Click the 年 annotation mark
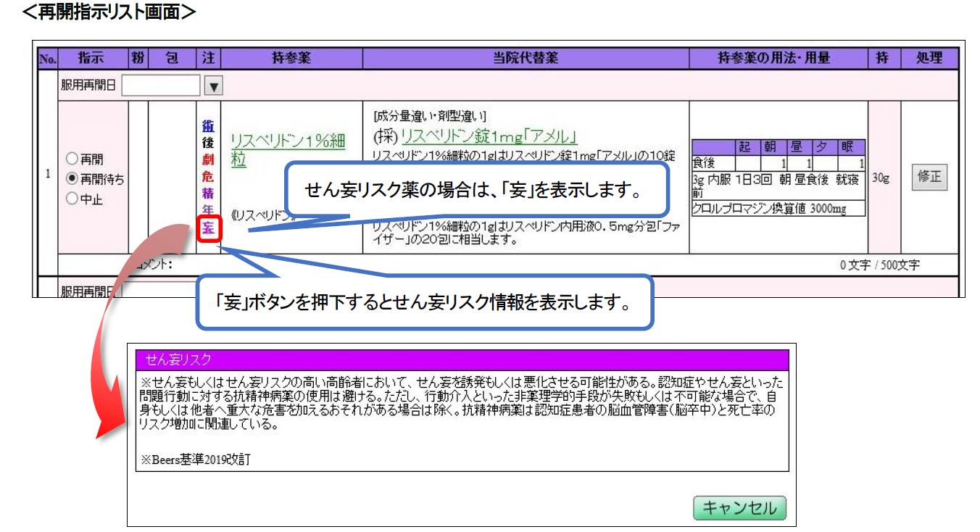Viewport: 980px width, 532px height. (x=209, y=210)
